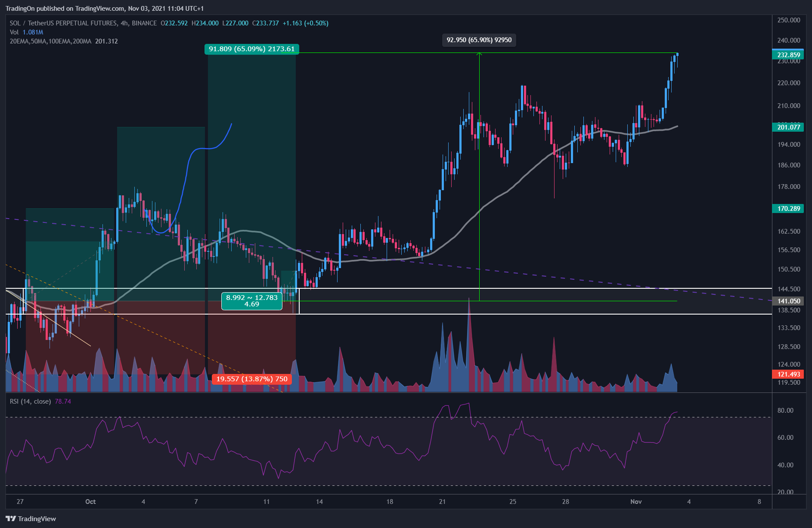Click the 40.00 RSI axis tick

(785, 465)
